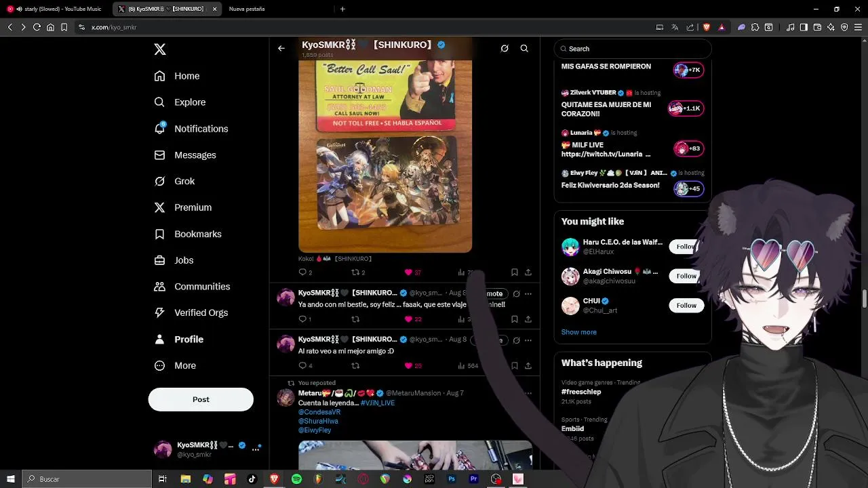
Task: Click the Bookmarks ribbon icon in sidebar
Action: pyautogui.click(x=159, y=234)
